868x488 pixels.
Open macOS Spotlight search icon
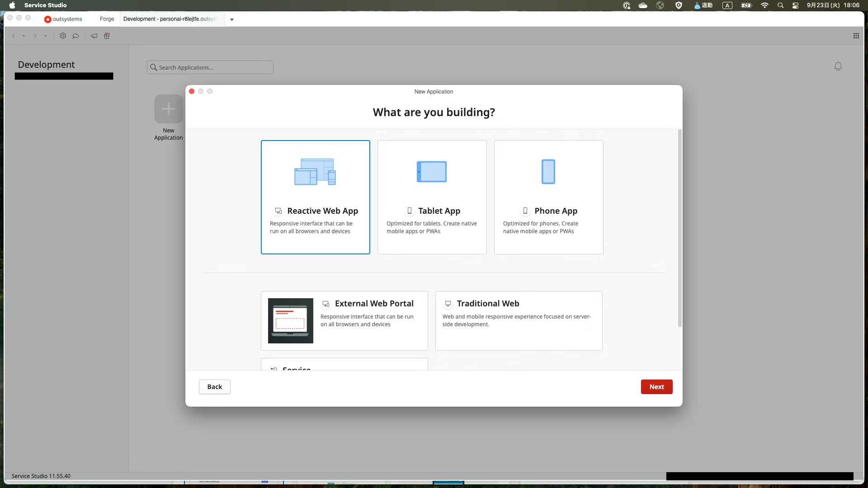[780, 5]
